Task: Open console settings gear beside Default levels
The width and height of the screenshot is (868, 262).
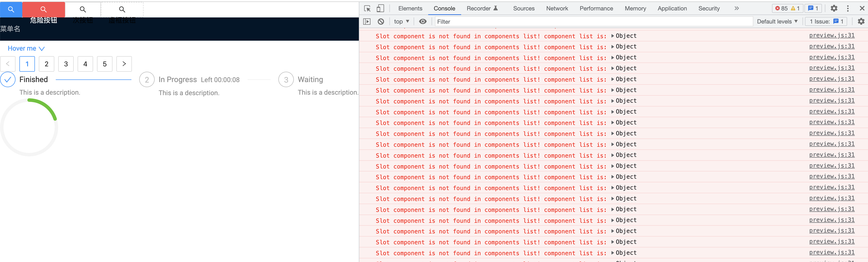Action: [861, 21]
